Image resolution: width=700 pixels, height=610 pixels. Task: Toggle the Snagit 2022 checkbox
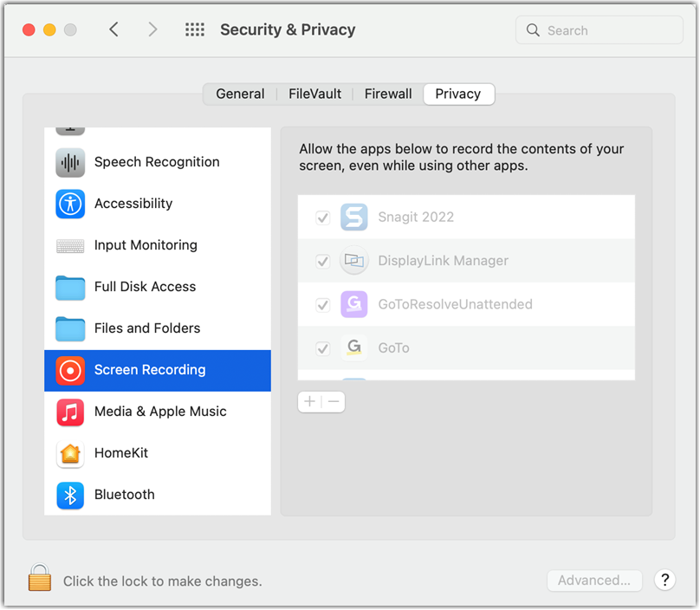coord(323,218)
